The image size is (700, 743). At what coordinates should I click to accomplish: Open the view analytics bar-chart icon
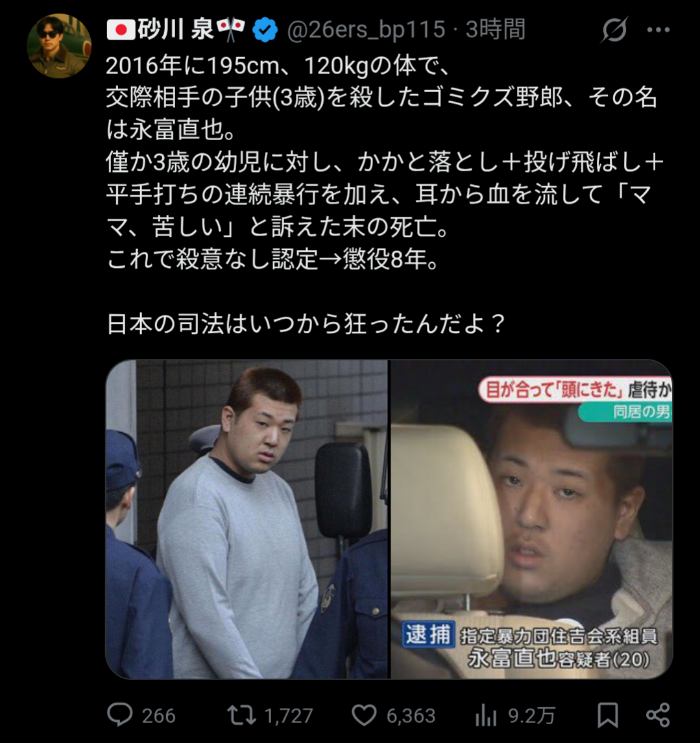(x=486, y=715)
